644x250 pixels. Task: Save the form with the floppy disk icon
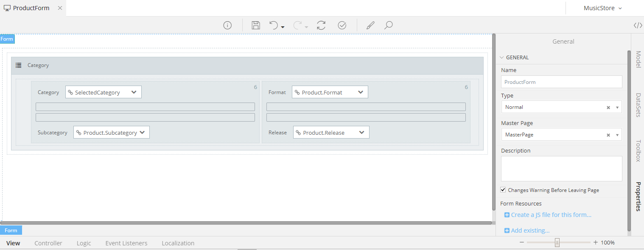click(256, 25)
